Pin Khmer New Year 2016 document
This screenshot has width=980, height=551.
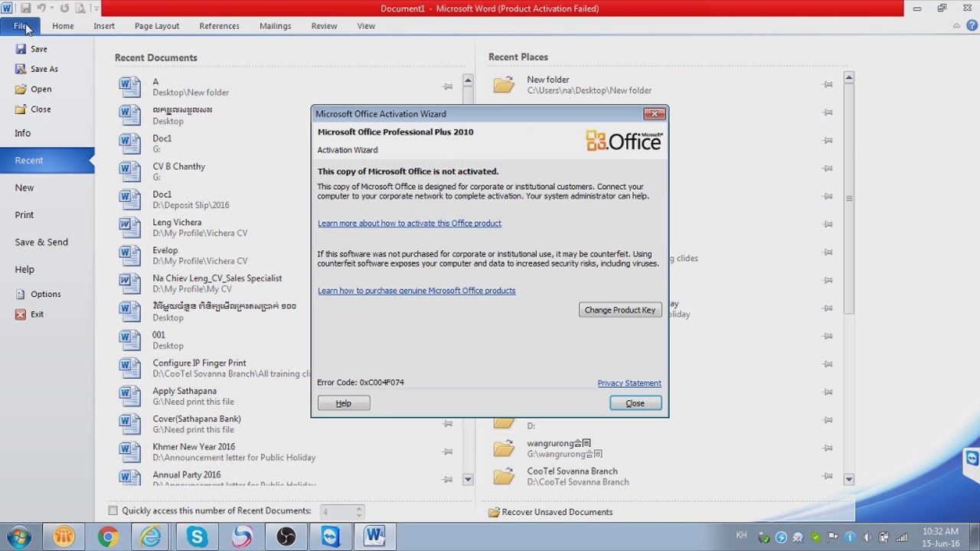pyautogui.click(x=448, y=452)
